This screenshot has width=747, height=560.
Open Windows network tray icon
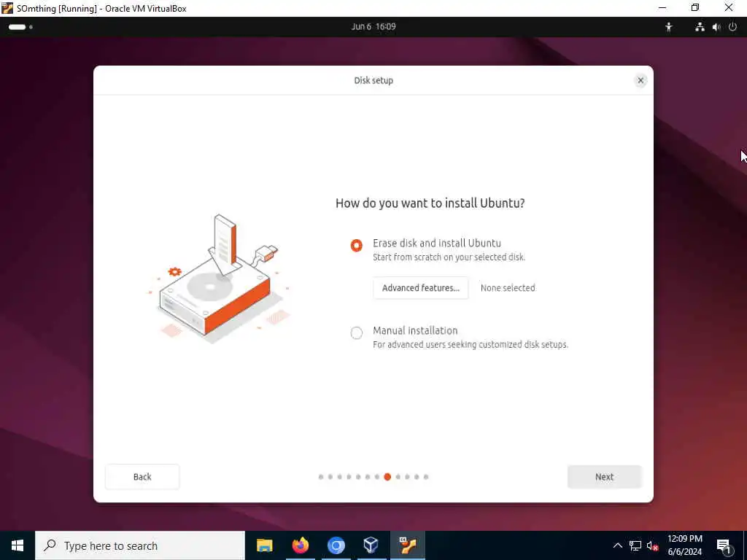point(635,545)
